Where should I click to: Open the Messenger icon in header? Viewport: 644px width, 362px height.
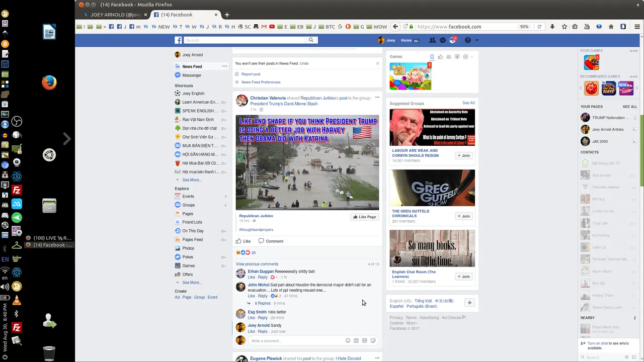point(443,40)
